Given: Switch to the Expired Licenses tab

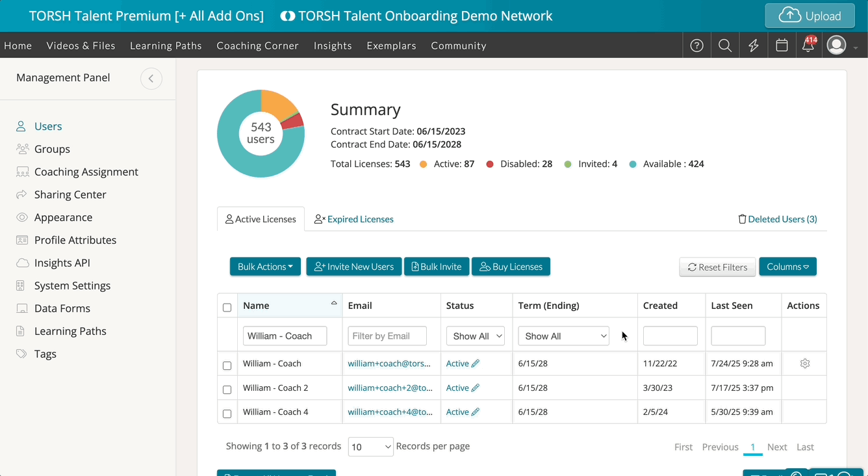Looking at the screenshot, I should tap(354, 219).
